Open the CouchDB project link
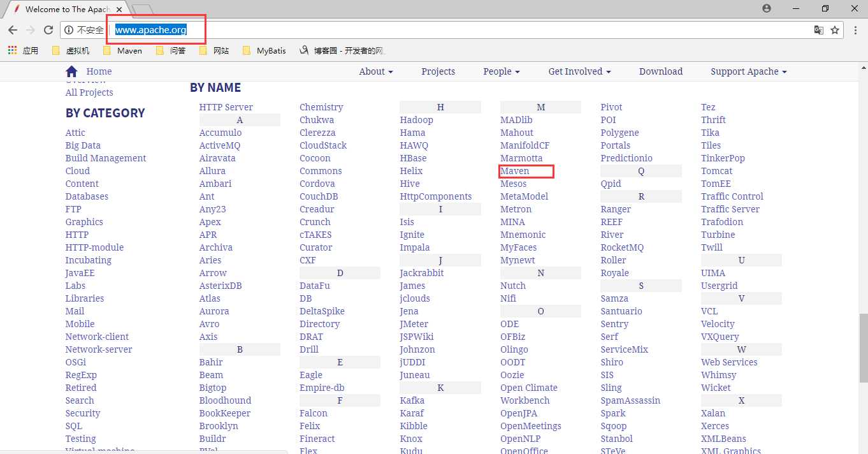Image resolution: width=868 pixels, height=454 pixels. point(319,196)
